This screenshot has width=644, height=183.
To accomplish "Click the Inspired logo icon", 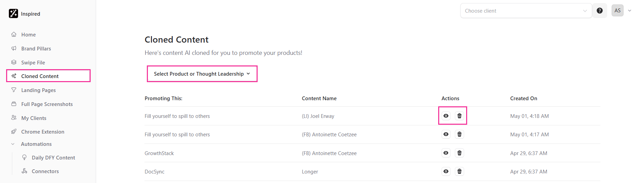I will pyautogui.click(x=13, y=14).
